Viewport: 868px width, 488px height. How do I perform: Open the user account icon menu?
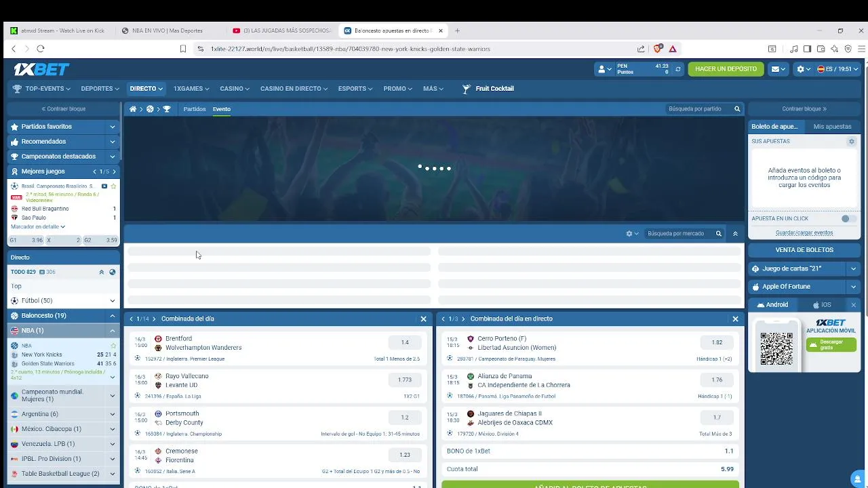click(604, 69)
